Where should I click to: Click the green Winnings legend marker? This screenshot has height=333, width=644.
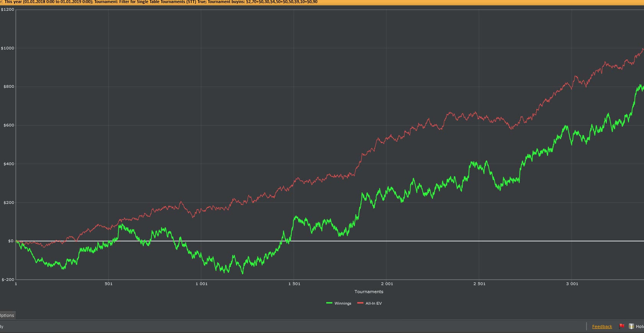coord(329,303)
